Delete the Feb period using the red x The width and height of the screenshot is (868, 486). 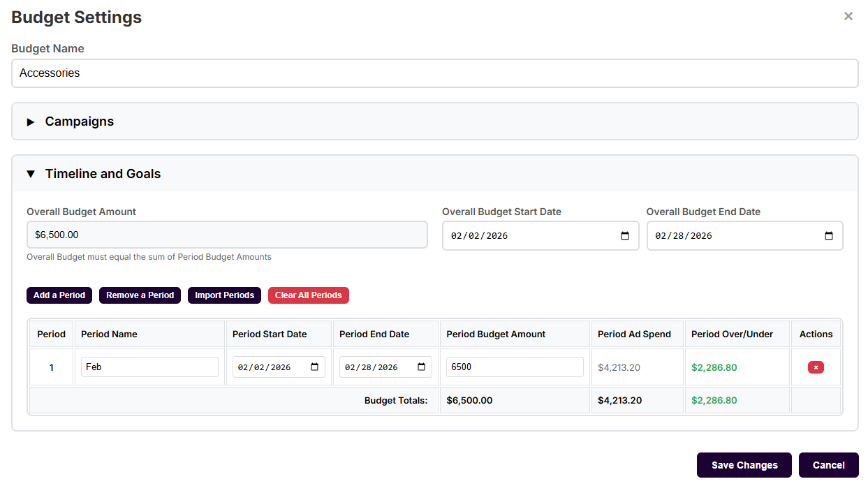coord(815,366)
